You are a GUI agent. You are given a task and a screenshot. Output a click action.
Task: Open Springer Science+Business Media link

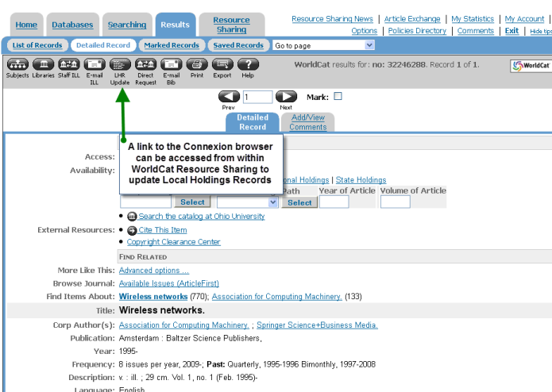coord(317,325)
